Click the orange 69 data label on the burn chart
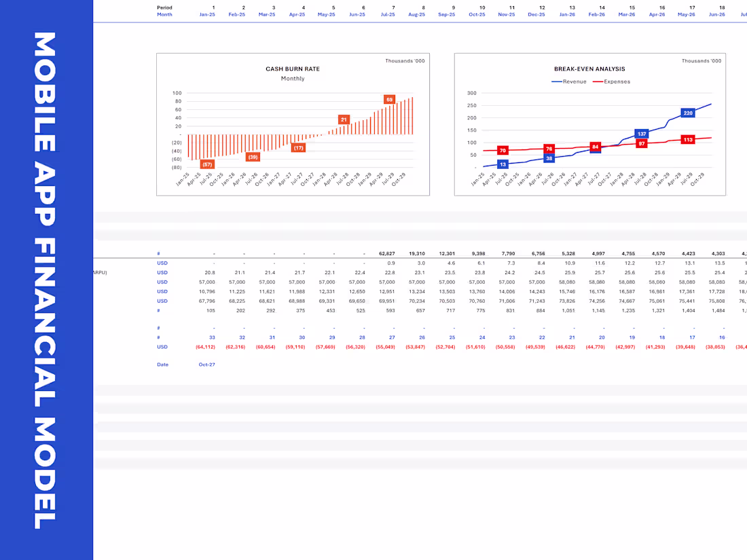Viewport: 747px width, 560px height. [389, 99]
